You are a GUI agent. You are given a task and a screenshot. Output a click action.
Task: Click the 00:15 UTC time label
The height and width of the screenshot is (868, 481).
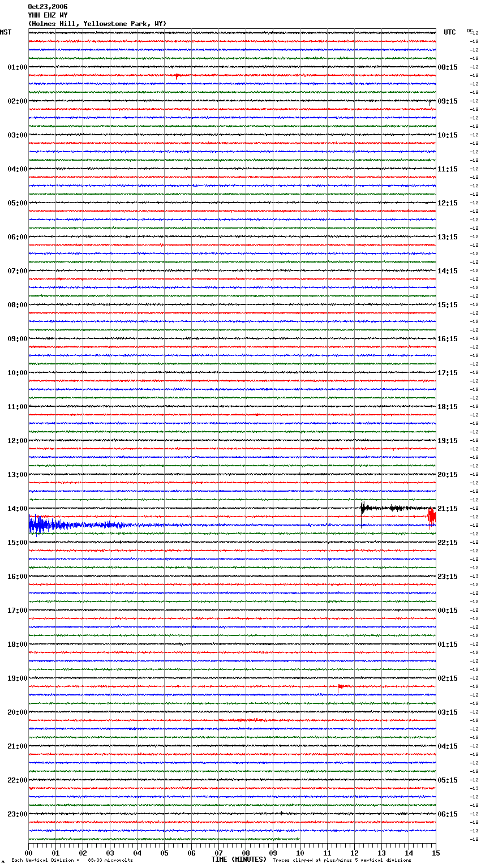[x=448, y=611]
